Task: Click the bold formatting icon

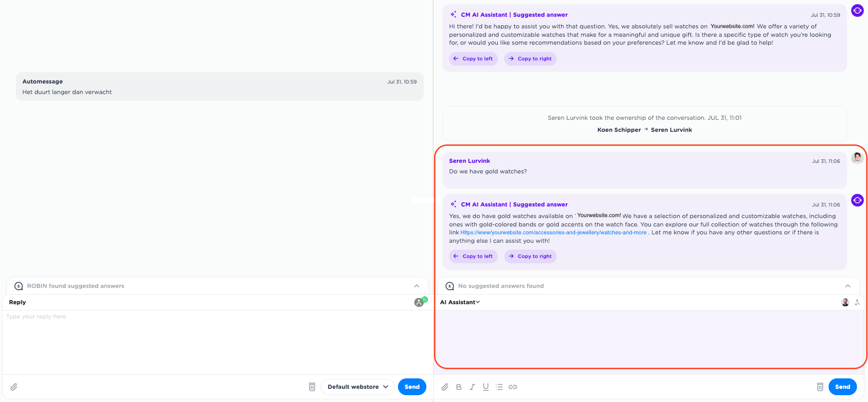Action: point(458,387)
